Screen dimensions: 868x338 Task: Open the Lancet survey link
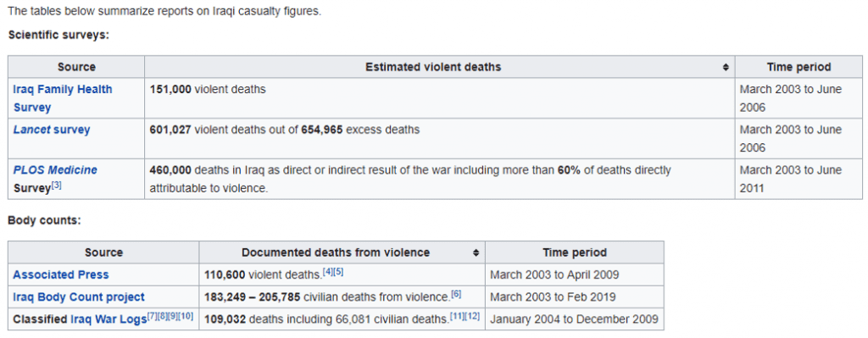tap(52, 130)
